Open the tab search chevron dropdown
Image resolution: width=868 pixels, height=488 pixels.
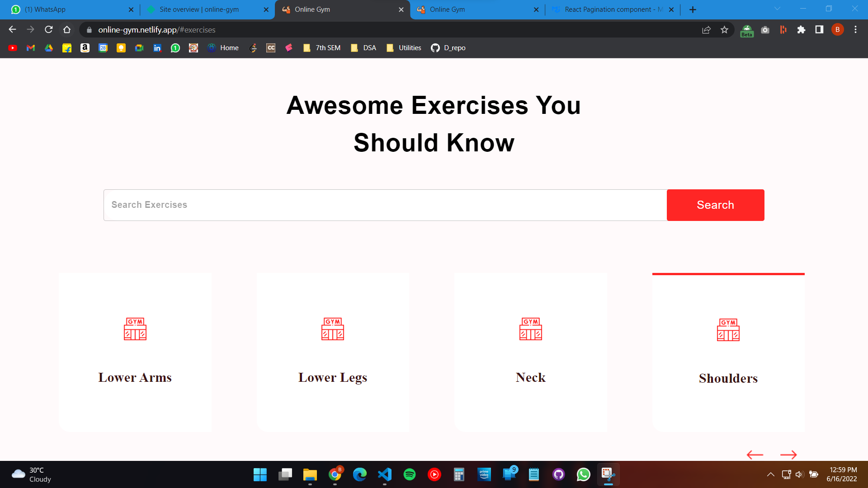[777, 9]
